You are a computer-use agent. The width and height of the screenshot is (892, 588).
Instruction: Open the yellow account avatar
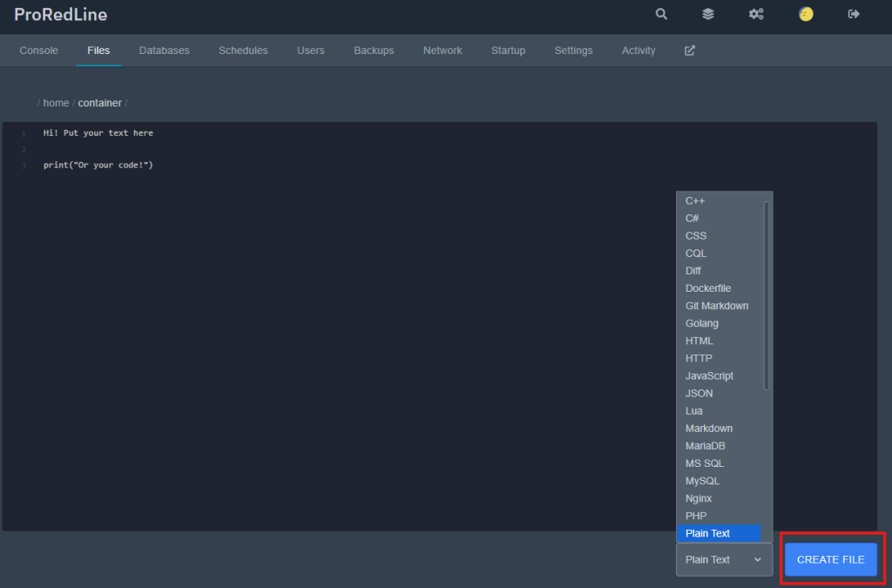click(x=806, y=14)
